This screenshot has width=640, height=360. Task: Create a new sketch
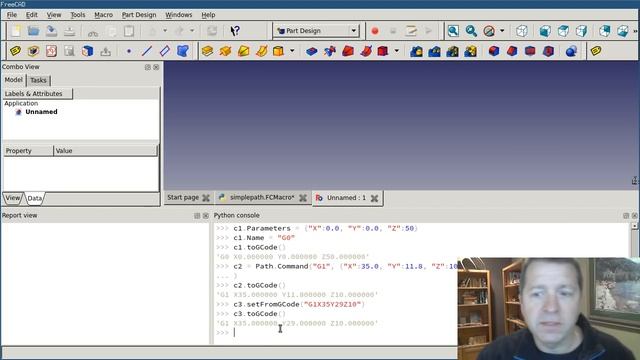pyautogui.click(x=51, y=51)
